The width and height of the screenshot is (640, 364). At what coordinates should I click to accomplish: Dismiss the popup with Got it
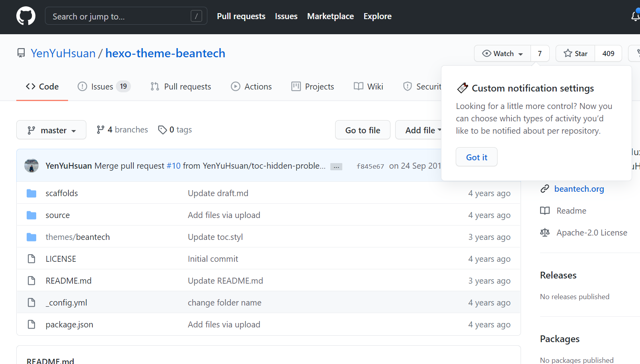(476, 157)
